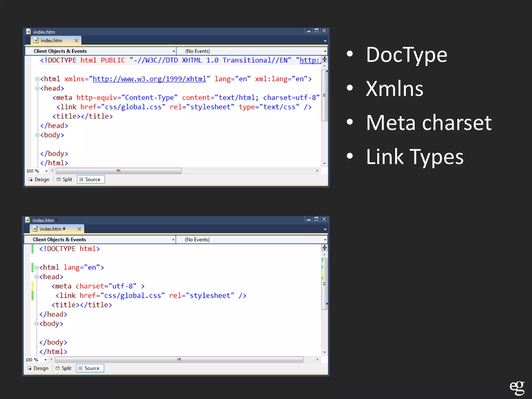
Task: Click scroll left arrow in bottom editor
Action: point(51,360)
